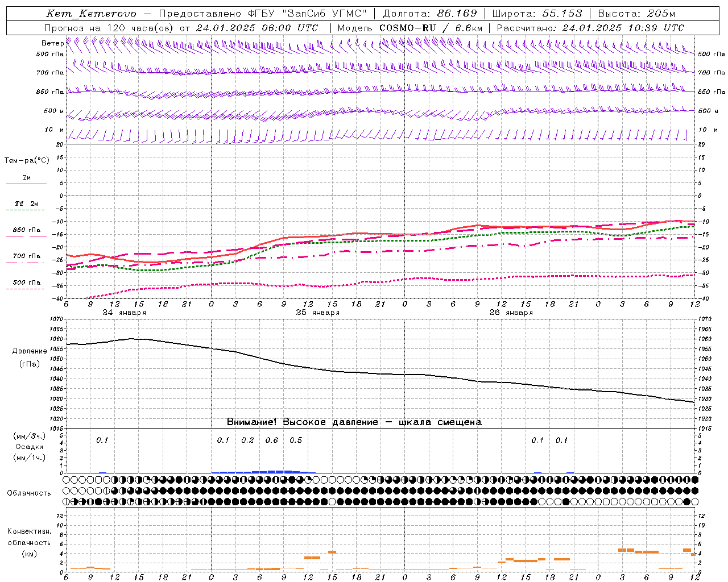Click the '850 гПа' temperature legend label

click(27, 230)
